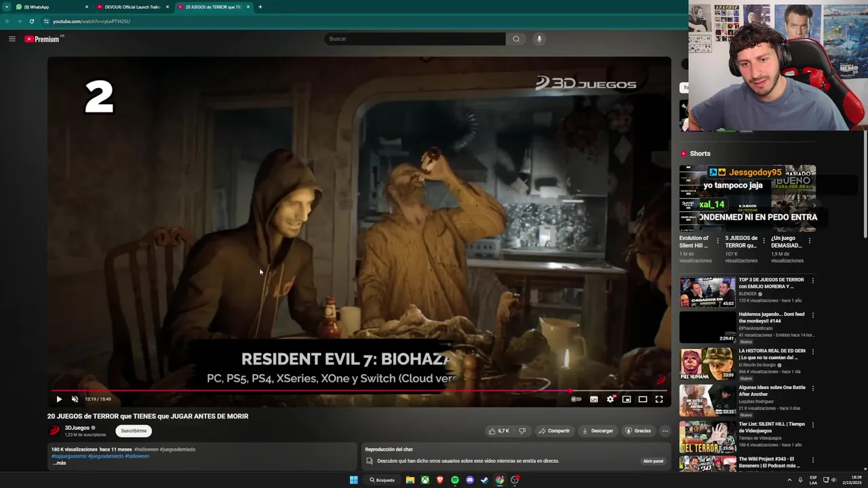Screen dimensions: 868x488
Task: Open player settings gear
Action: pyautogui.click(x=610, y=399)
